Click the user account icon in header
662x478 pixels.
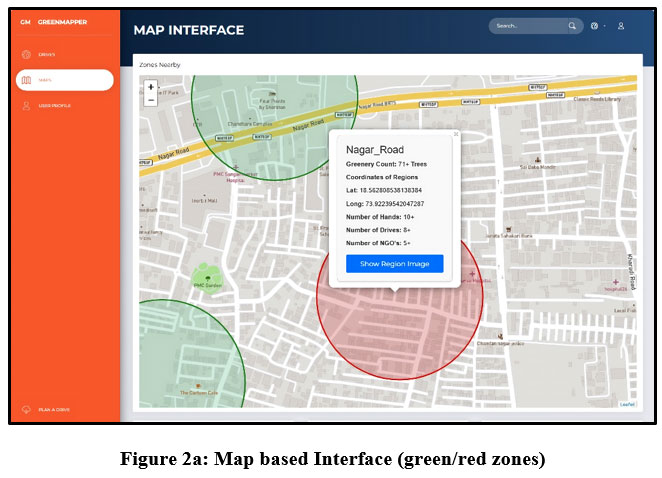tap(621, 26)
